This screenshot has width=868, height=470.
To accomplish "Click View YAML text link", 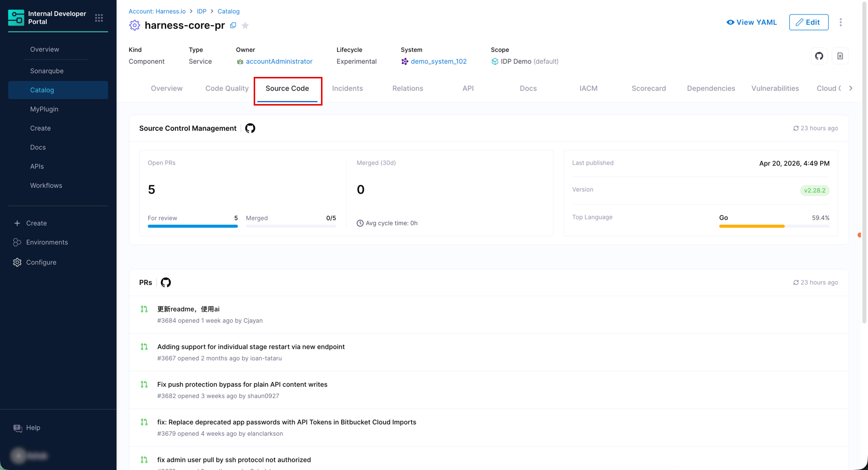I will (x=756, y=22).
